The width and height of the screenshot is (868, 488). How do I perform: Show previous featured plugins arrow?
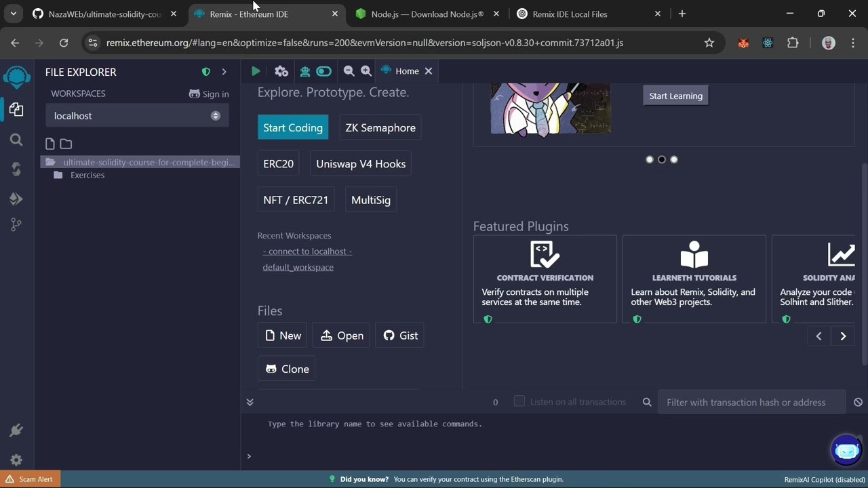818,336
